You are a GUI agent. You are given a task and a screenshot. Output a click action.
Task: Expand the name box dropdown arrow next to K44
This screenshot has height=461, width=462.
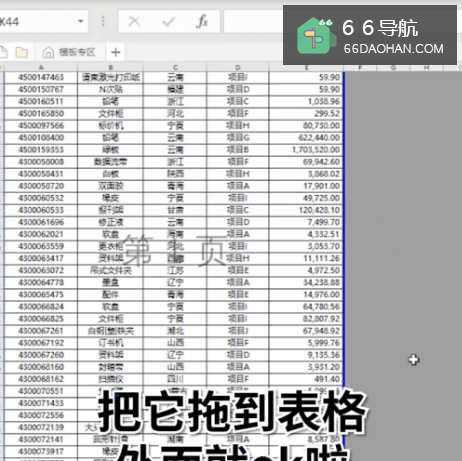[x=80, y=21]
